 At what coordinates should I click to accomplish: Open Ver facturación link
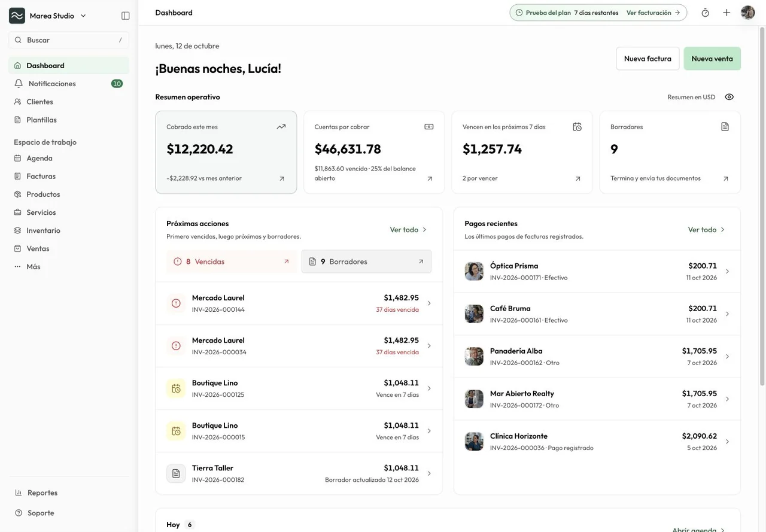click(653, 13)
